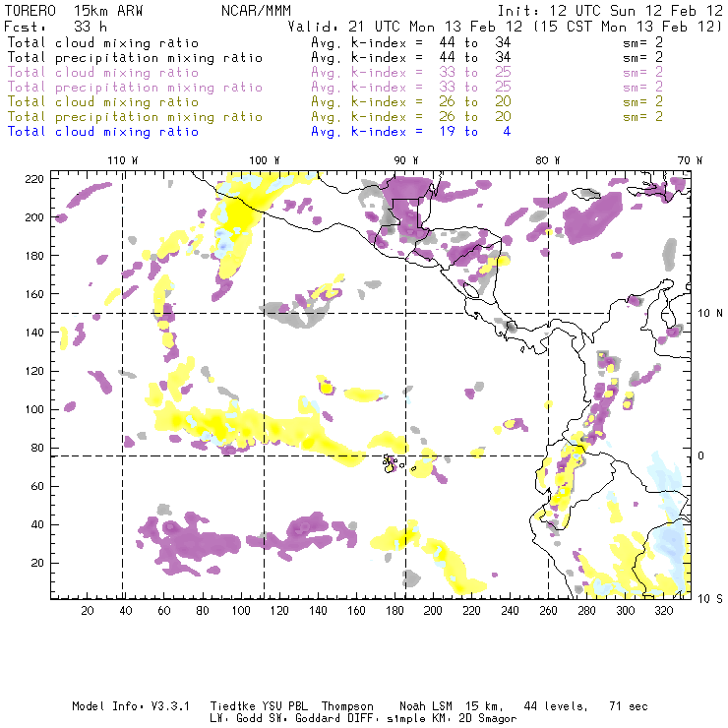Click the "100 W" longitude label
The width and height of the screenshot is (728, 728).
click(x=265, y=160)
